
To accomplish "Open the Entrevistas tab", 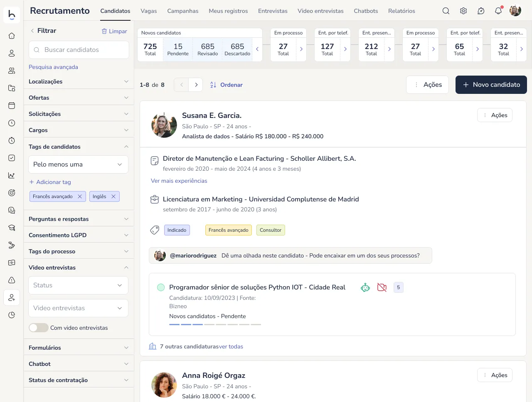I will [273, 11].
